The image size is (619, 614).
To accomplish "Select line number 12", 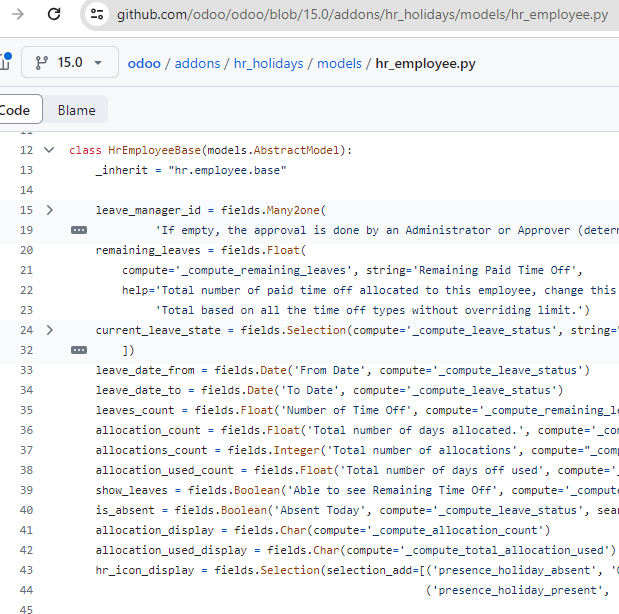I will pyautogui.click(x=26, y=150).
